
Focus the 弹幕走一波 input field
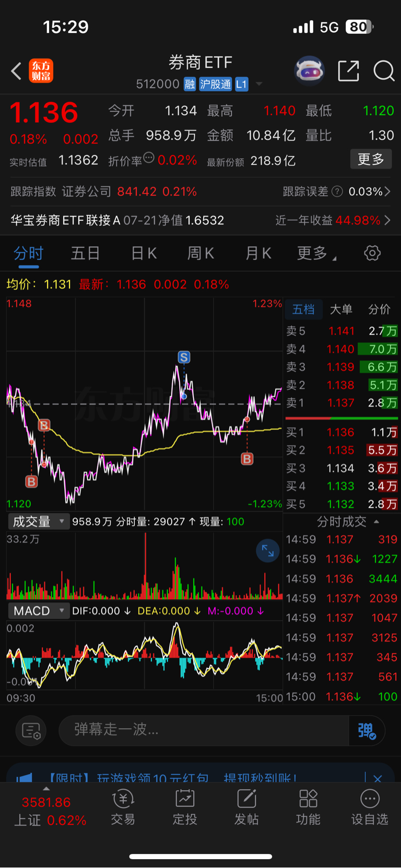[204, 731]
